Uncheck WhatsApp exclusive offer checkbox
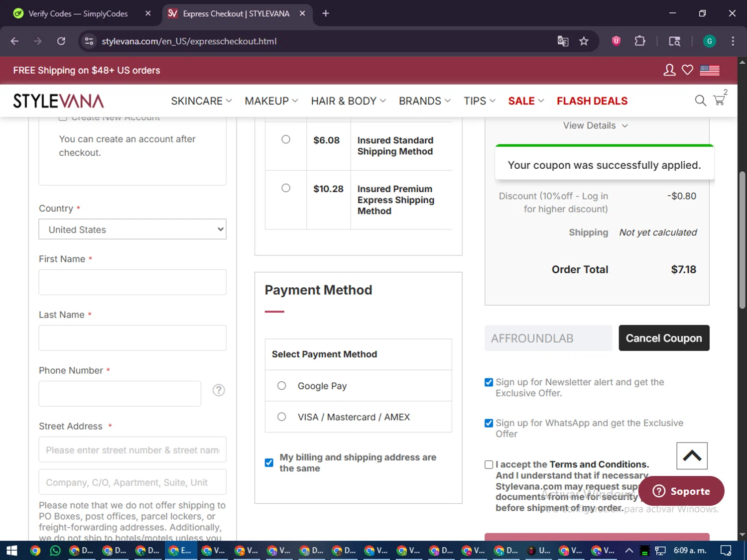 point(489,423)
